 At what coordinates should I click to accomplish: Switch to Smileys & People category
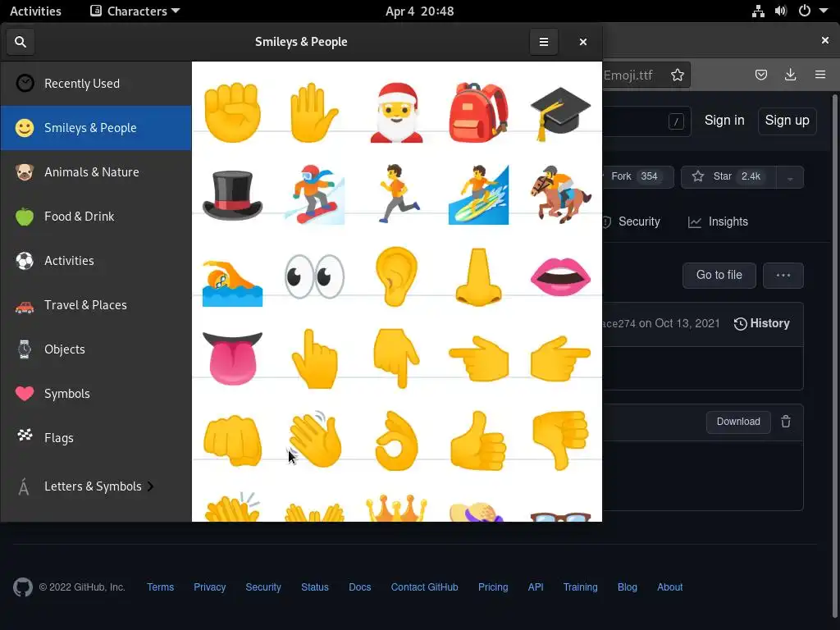click(96, 128)
